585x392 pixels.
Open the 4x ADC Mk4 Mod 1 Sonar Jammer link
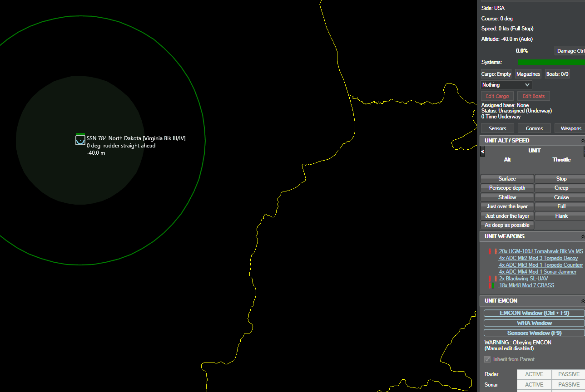coord(538,272)
